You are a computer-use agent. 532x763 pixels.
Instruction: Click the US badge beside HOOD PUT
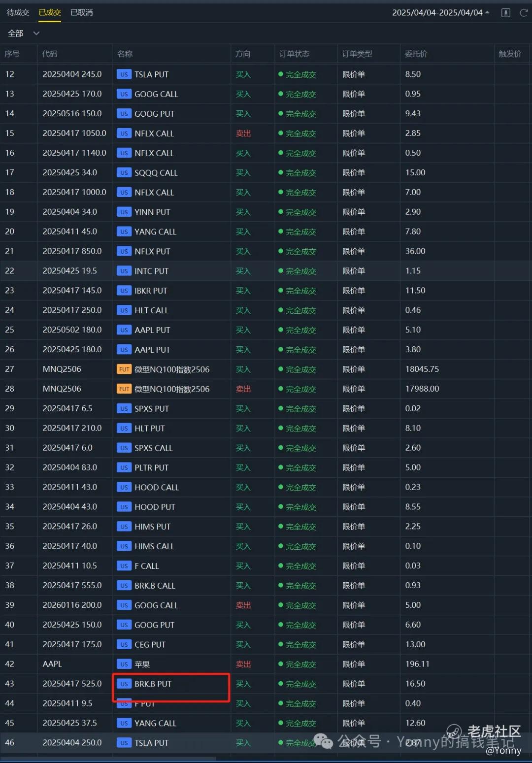pyautogui.click(x=124, y=507)
